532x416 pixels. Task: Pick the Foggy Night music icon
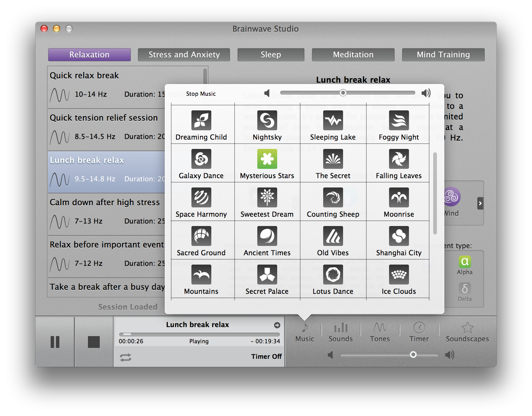coord(399,120)
